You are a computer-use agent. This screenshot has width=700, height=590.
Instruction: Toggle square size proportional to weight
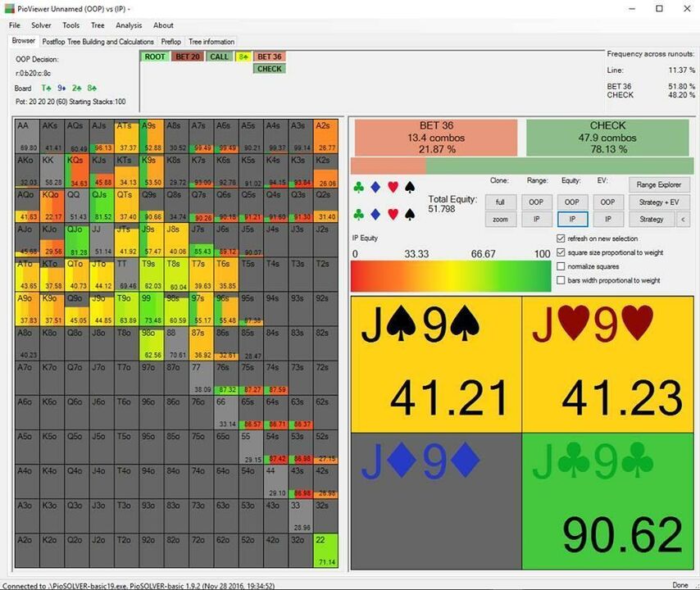561,252
